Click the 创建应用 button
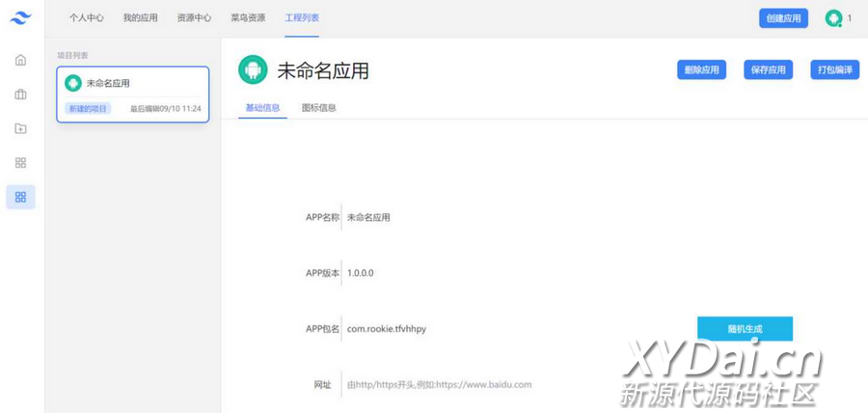 click(783, 18)
